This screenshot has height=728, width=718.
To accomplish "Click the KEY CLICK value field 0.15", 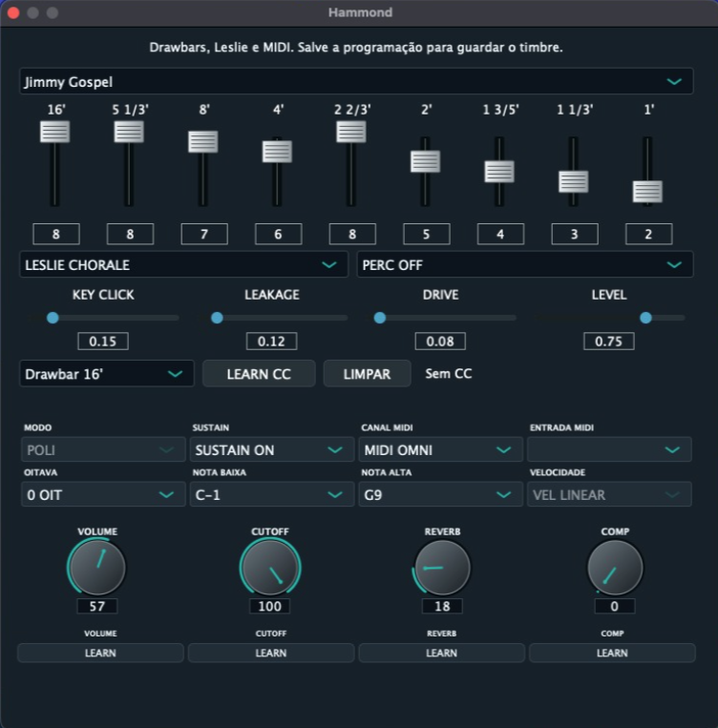I will (103, 342).
